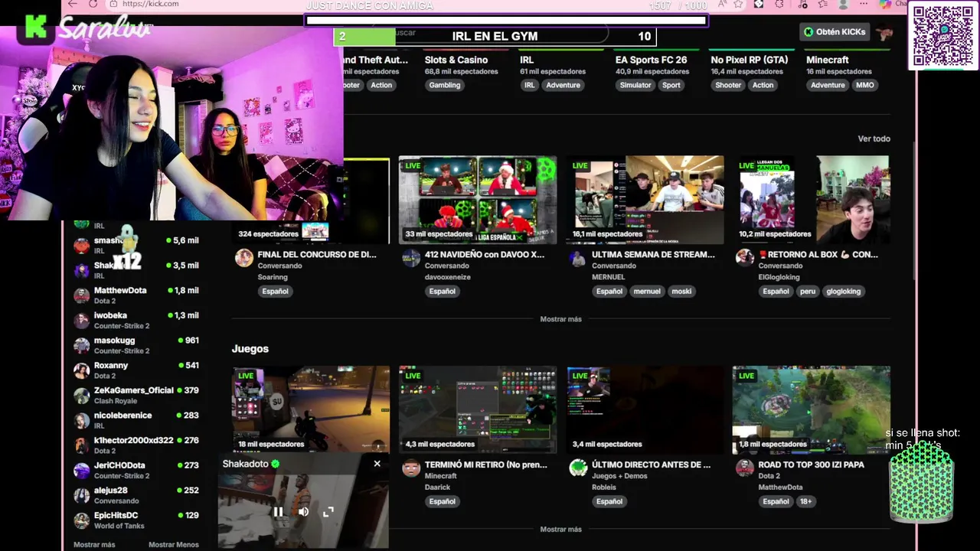Viewport: 980px width, 551px height.
Task: Open the Minecraft category title at the top
Action: click(x=828, y=60)
